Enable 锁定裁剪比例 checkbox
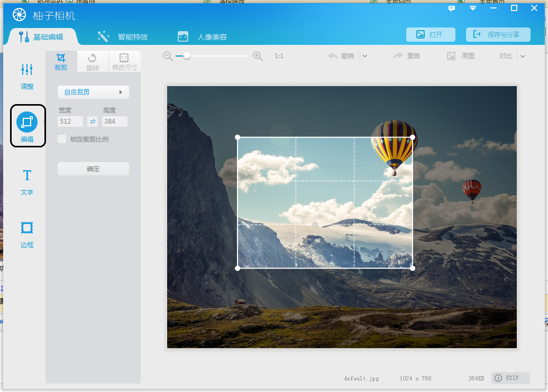Image resolution: width=548 pixels, height=392 pixels. tap(62, 139)
